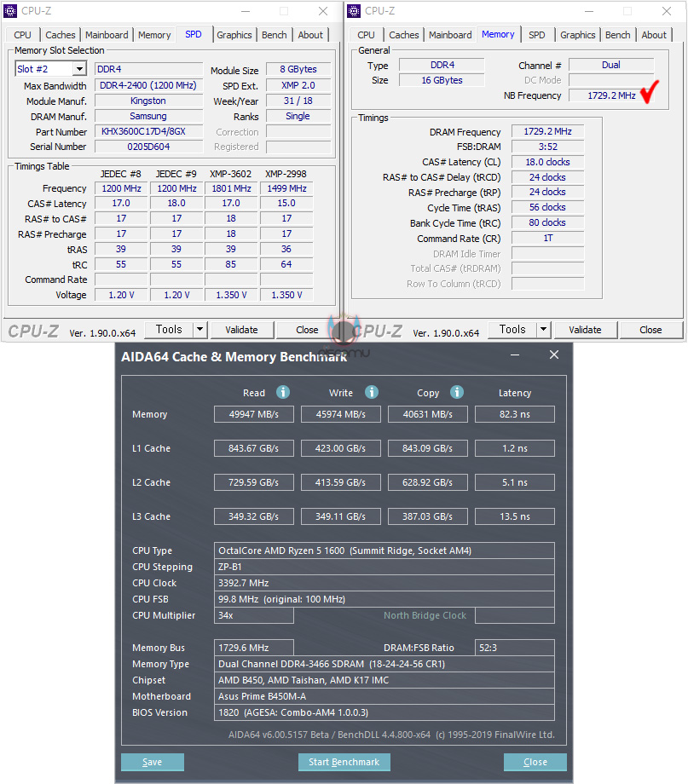Click L3 Cache Latency value 13.5 ns

click(x=515, y=516)
